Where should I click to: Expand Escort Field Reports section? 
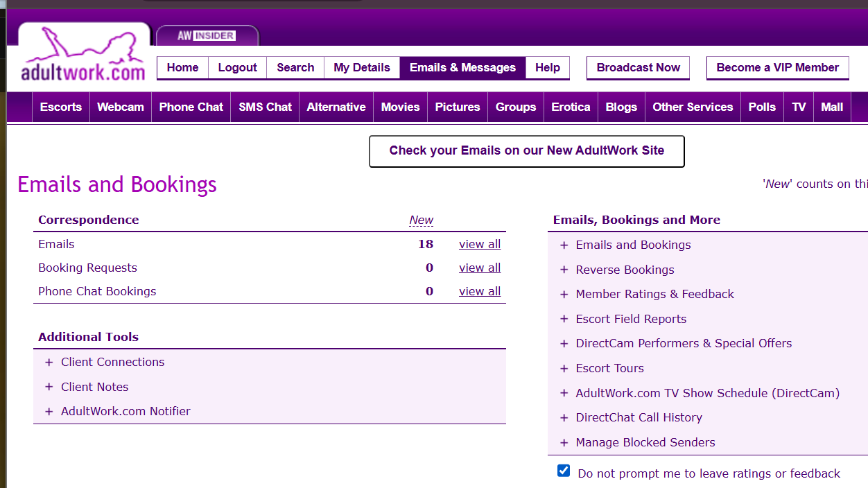[631, 319]
